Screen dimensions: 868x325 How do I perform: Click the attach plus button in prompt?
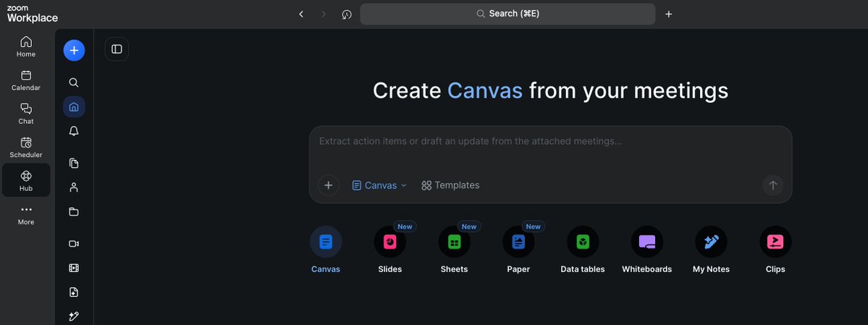(x=328, y=185)
